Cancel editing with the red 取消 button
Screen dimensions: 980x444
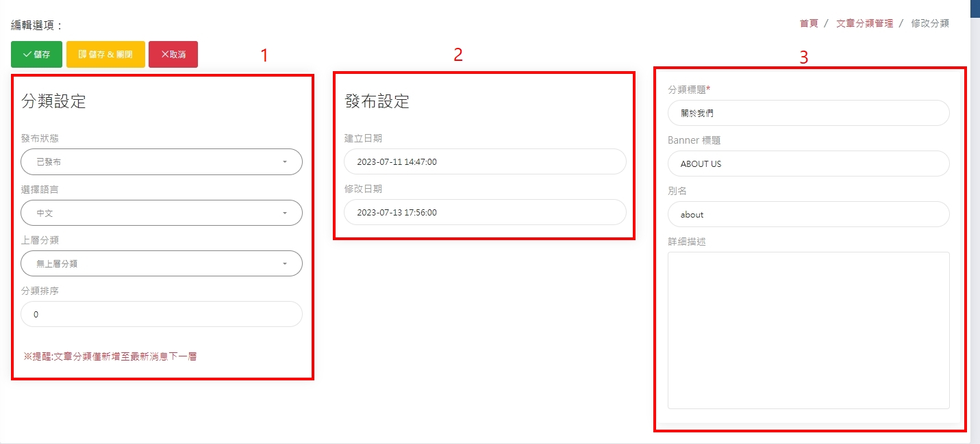click(x=173, y=55)
